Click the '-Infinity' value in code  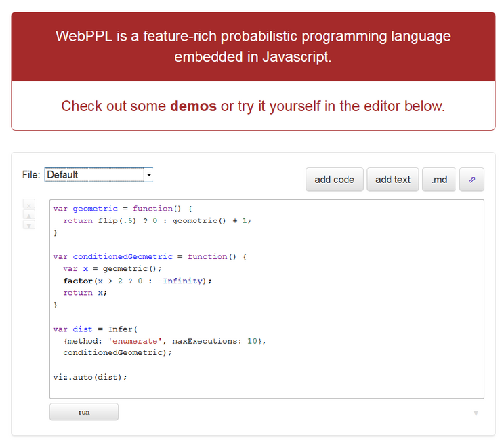tap(180, 281)
